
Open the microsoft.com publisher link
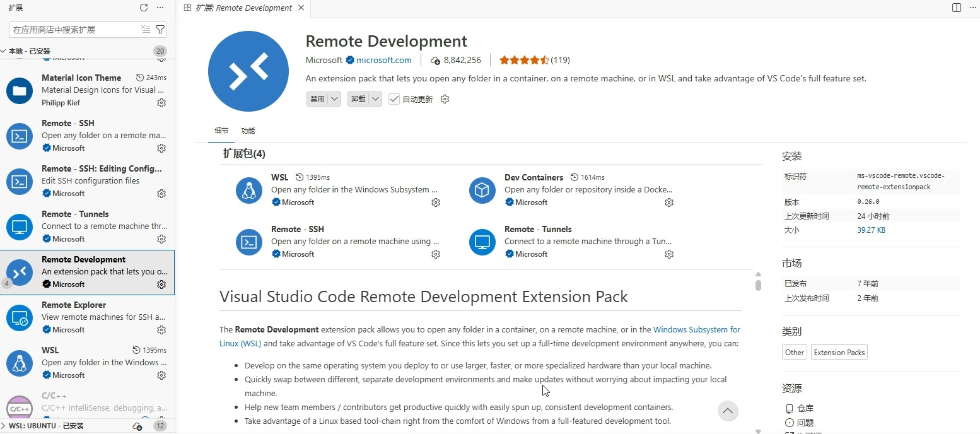[384, 61]
